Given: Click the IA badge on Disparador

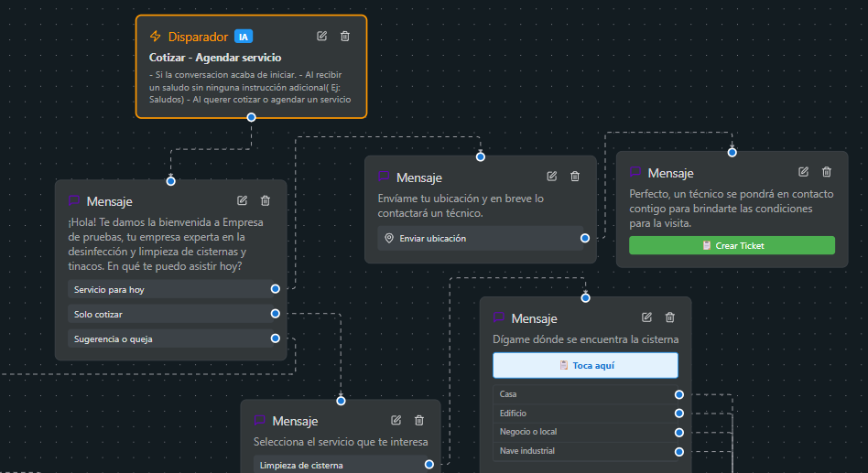Looking at the screenshot, I should click(x=244, y=37).
